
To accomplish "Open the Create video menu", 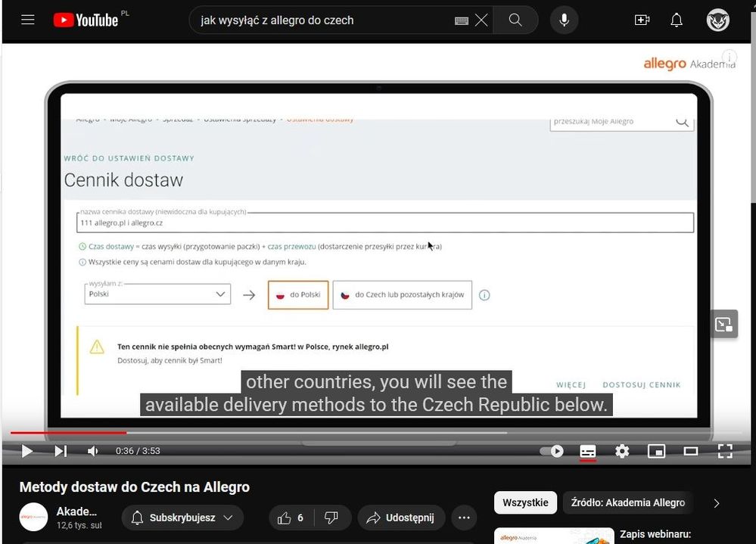I will tap(642, 20).
